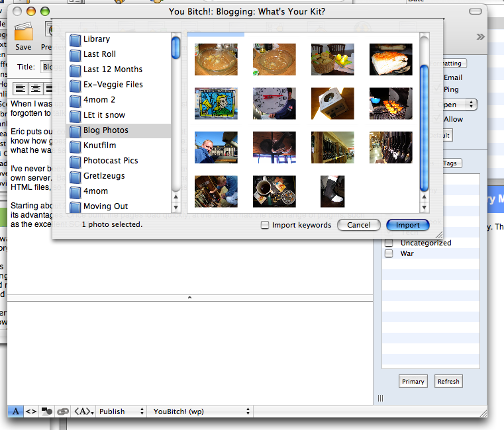Toggle the Email checkbox
Viewport: 504px width, 430px height.
(x=437, y=77)
